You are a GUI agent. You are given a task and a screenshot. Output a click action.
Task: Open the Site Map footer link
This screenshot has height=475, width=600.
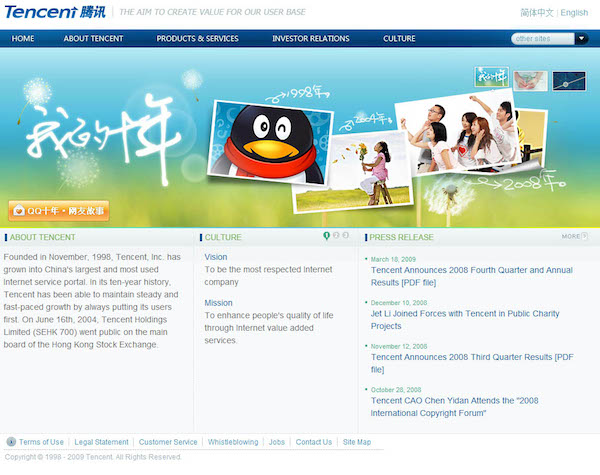click(x=357, y=442)
